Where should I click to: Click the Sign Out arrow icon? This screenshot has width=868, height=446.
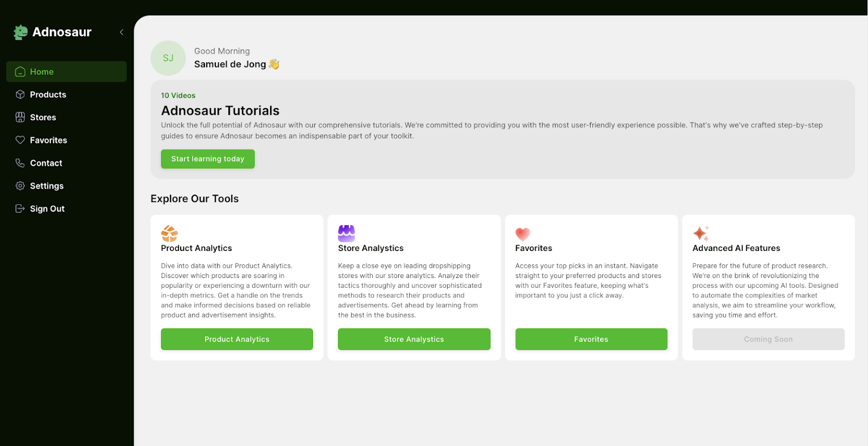(20, 209)
